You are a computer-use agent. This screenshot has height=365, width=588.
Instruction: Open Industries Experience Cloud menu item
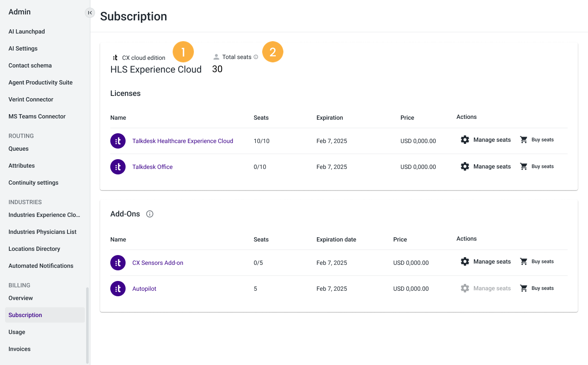click(44, 215)
